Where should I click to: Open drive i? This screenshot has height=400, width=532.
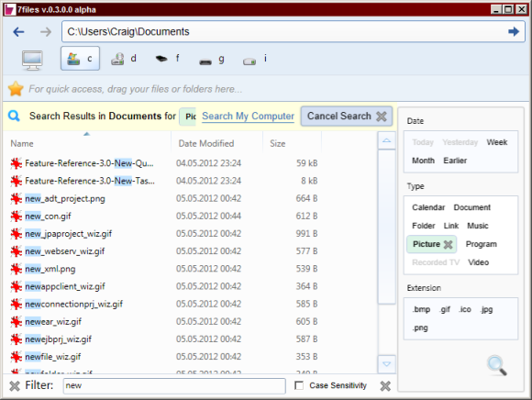click(x=255, y=60)
